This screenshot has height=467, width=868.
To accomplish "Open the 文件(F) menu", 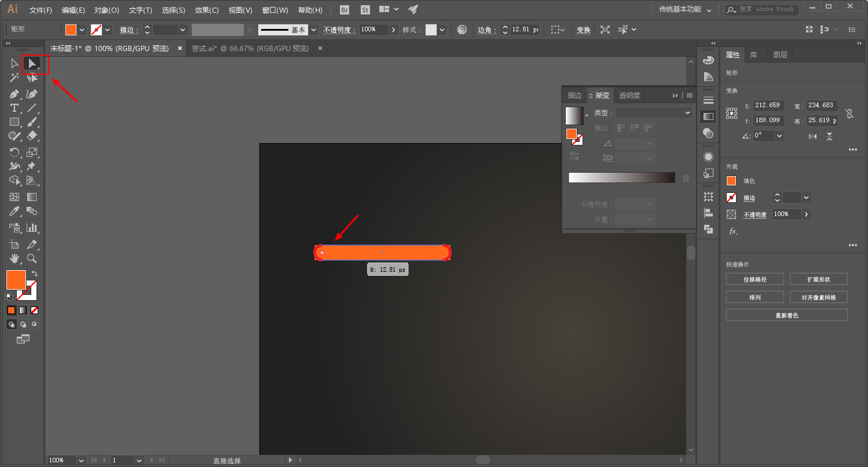I will 41,10.
